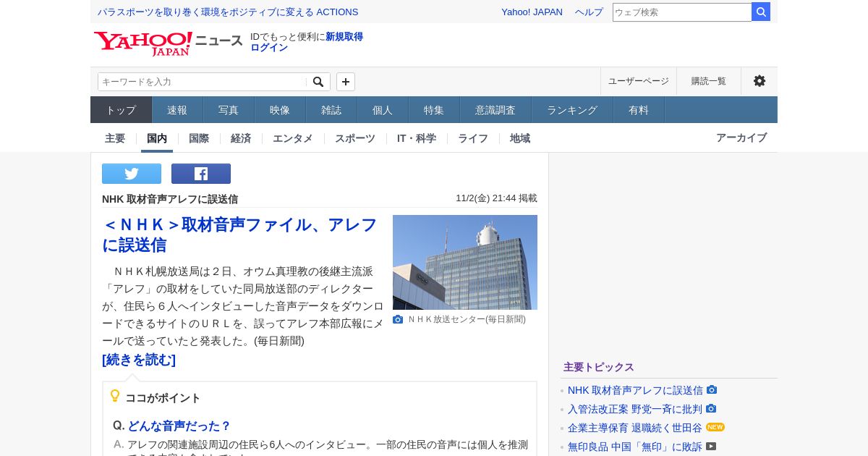Open the ＜ＮＨＫ＞取材音声ファイル article headline
Viewport: 868px width, 456px height.
[240, 235]
